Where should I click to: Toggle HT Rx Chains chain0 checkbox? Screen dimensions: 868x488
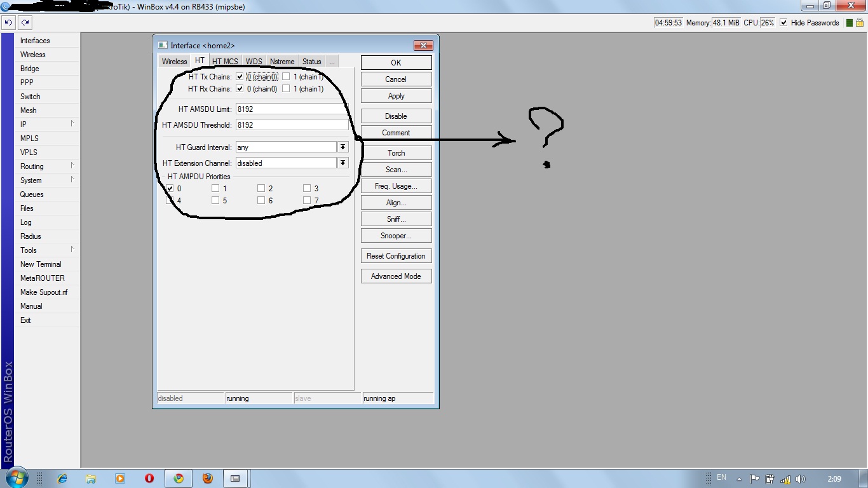240,89
